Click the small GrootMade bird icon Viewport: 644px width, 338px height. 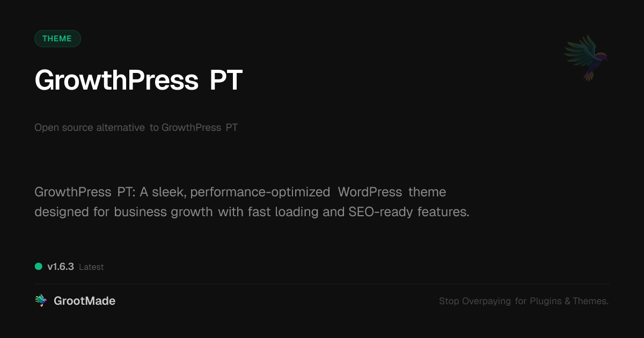pos(41,301)
